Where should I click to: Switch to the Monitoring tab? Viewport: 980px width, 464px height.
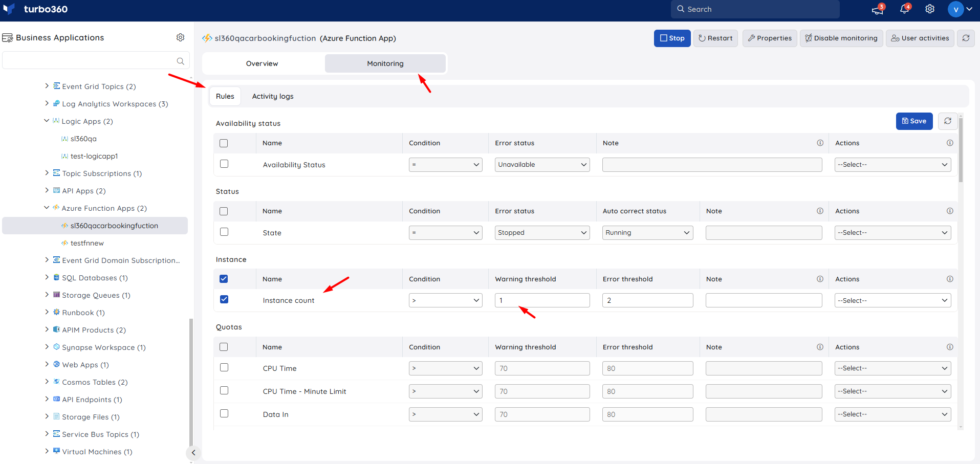(385, 64)
